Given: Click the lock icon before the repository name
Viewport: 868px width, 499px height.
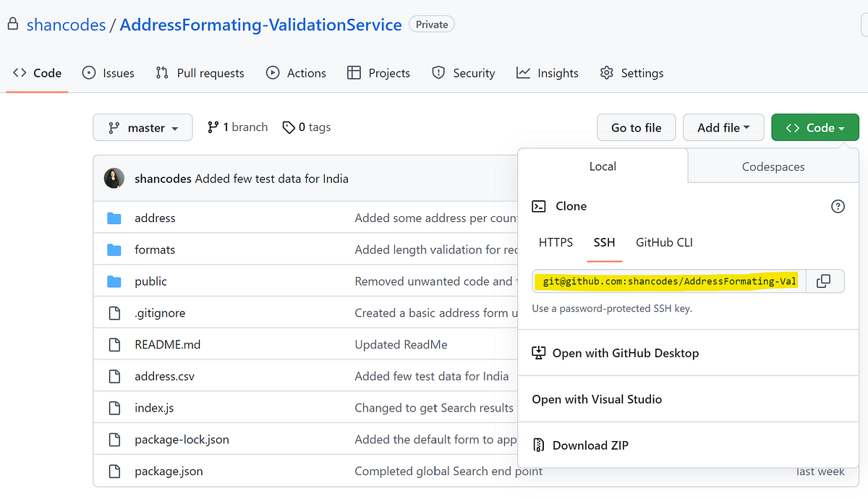Looking at the screenshot, I should click(x=12, y=23).
